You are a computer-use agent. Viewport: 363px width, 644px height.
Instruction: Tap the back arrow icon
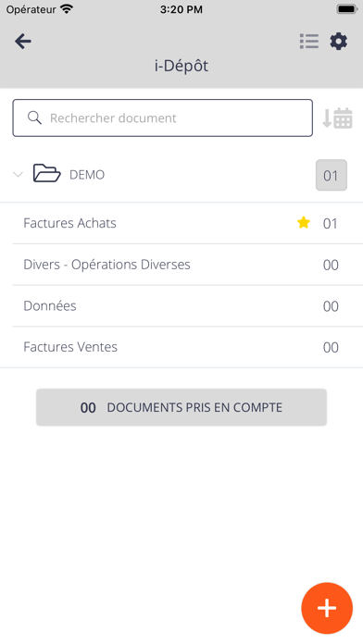[23, 42]
